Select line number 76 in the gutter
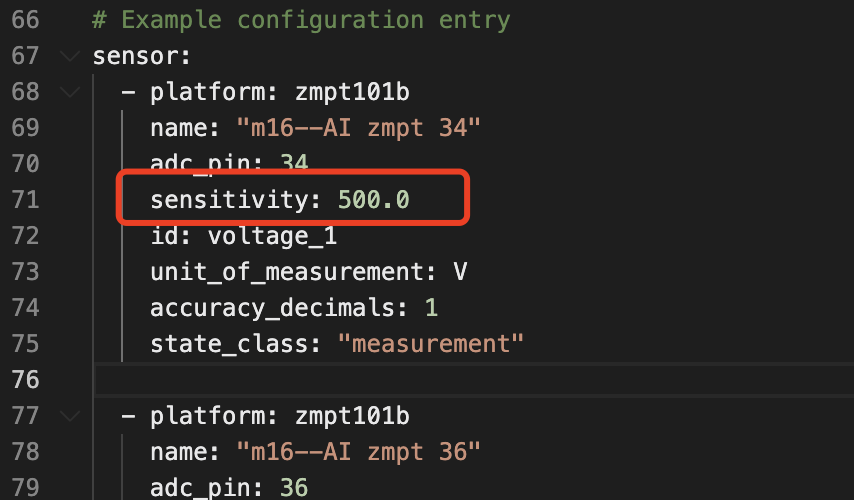Screen dimensions: 854x500 point(26,380)
